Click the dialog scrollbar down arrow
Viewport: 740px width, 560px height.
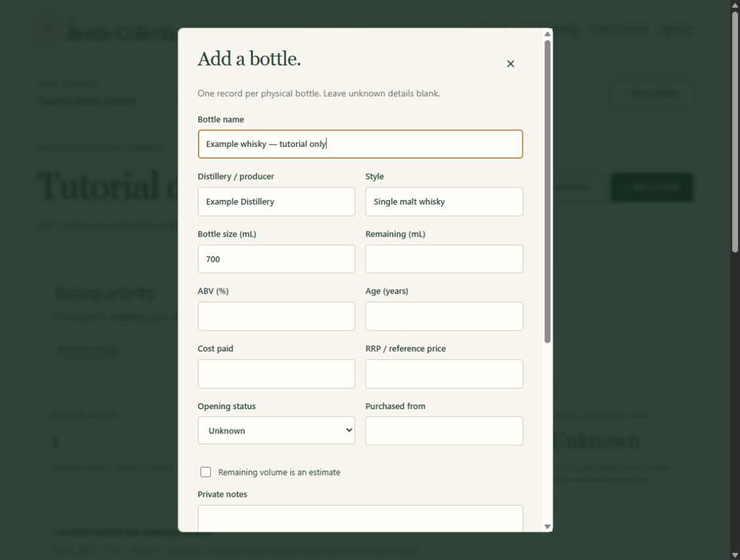[x=547, y=527]
